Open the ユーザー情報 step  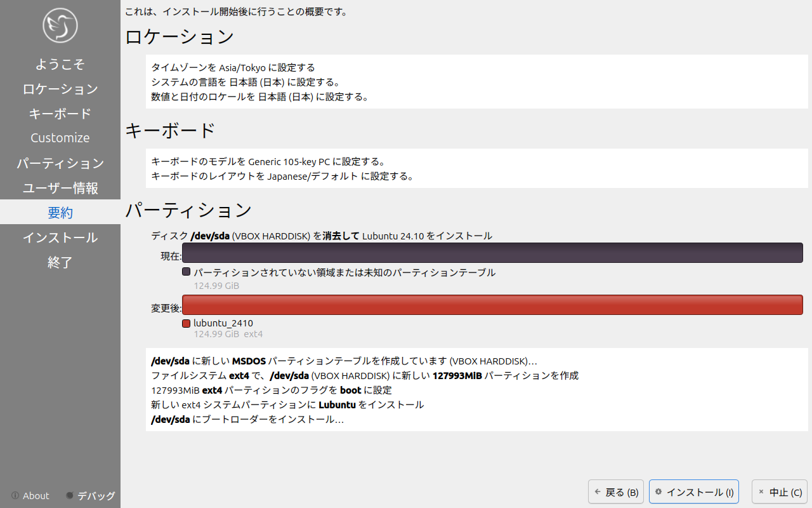[x=60, y=188]
